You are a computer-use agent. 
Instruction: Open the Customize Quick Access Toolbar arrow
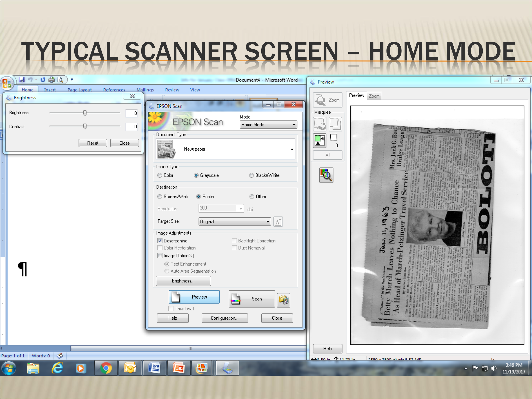pos(72,79)
